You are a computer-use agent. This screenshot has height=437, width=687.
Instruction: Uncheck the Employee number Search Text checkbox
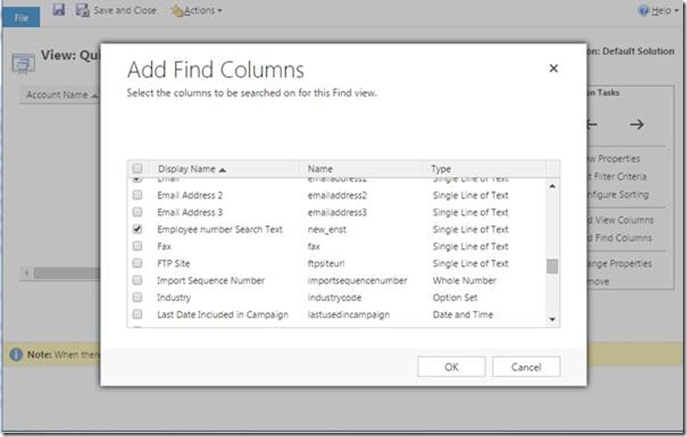pyautogui.click(x=138, y=229)
